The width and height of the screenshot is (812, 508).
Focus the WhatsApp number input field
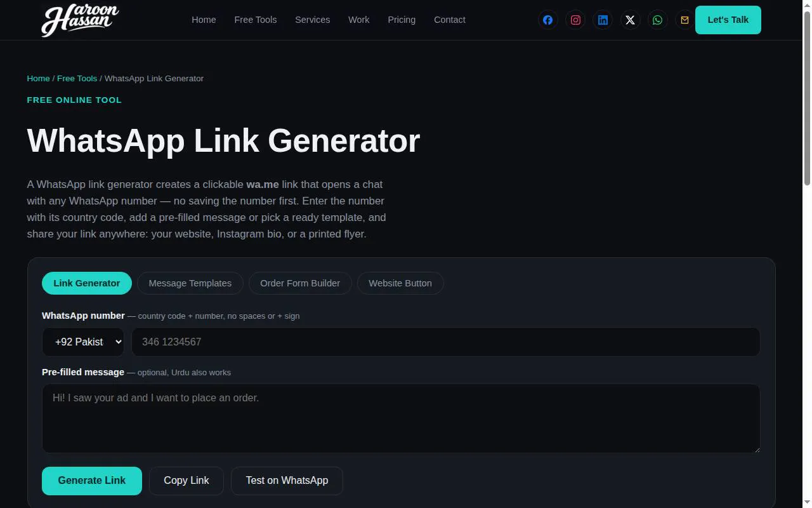tap(445, 342)
